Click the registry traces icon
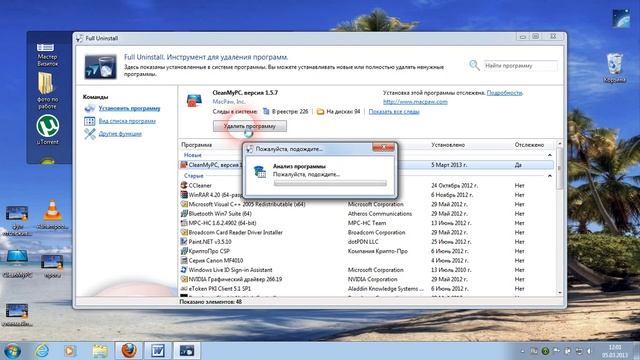The image size is (640, 360). point(266,111)
